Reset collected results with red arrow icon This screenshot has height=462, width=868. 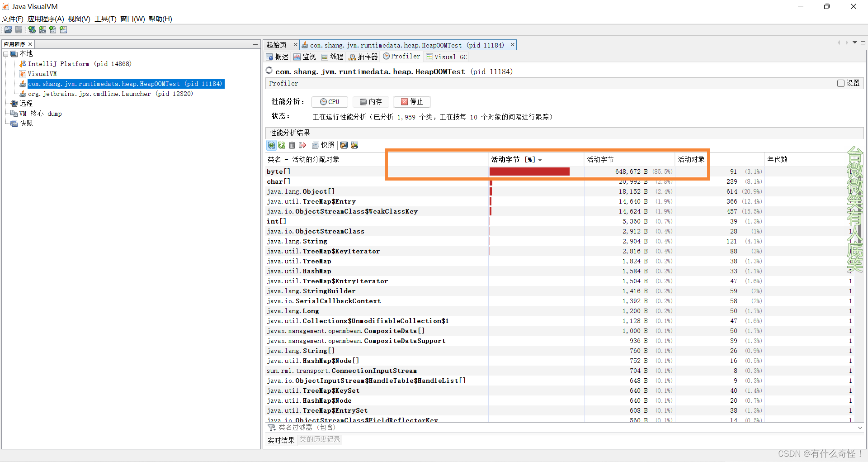[x=302, y=145]
